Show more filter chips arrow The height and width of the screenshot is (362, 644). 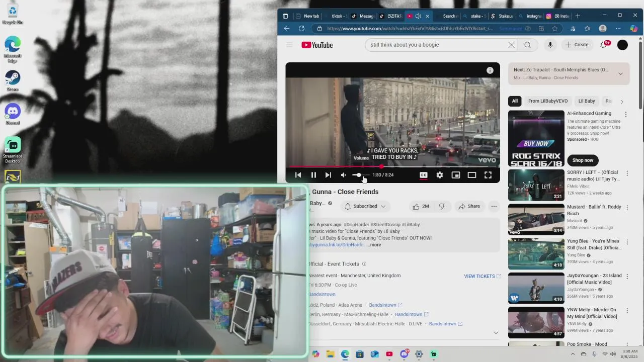(x=621, y=102)
